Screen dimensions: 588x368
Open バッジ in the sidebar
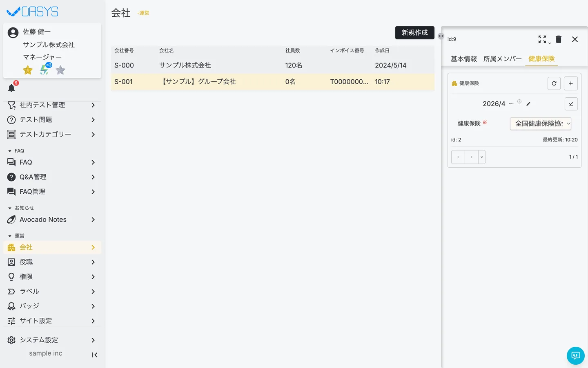pyautogui.click(x=52, y=306)
